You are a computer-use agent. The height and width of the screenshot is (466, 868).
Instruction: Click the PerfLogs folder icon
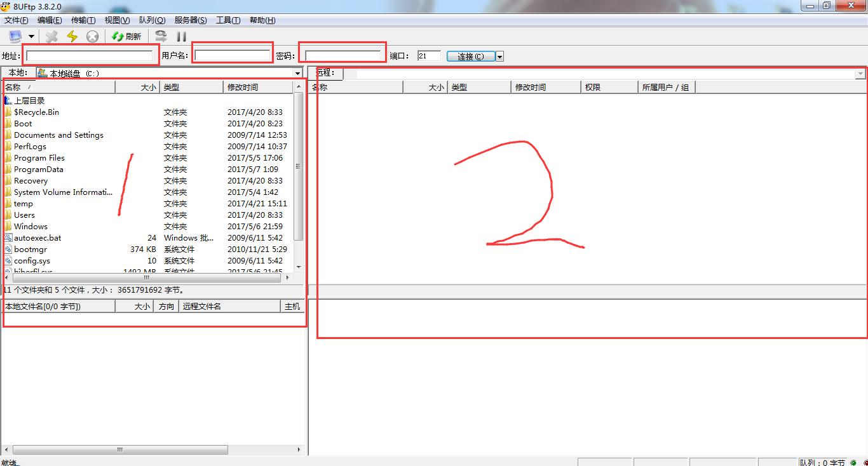click(x=8, y=147)
